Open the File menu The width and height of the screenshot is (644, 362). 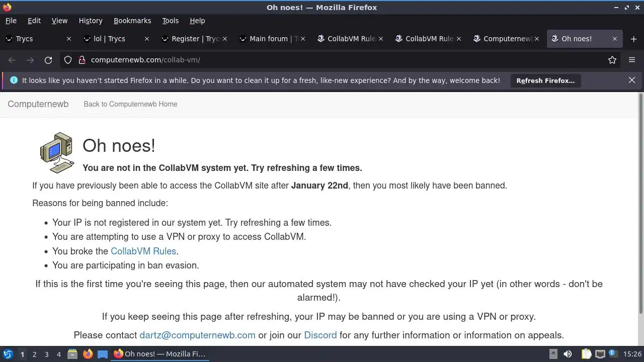pyautogui.click(x=11, y=21)
